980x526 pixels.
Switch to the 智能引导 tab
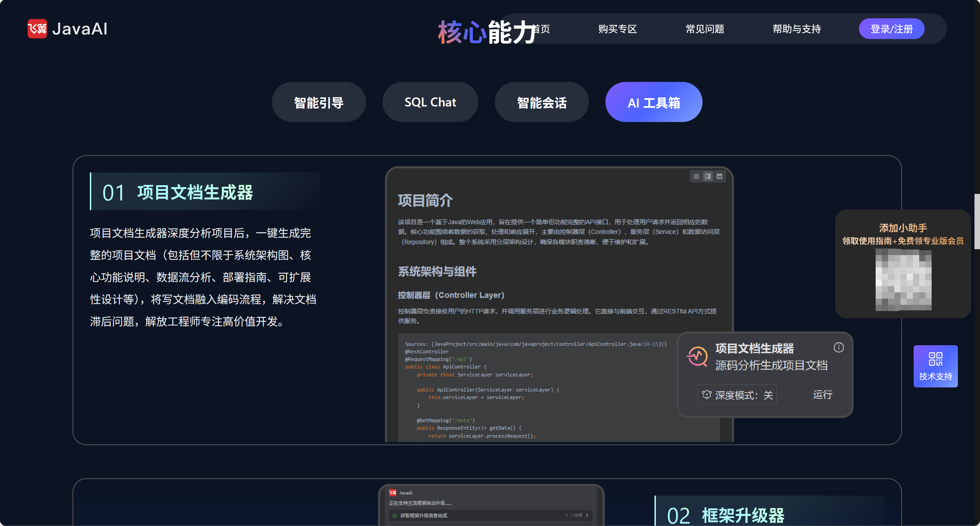(x=318, y=102)
